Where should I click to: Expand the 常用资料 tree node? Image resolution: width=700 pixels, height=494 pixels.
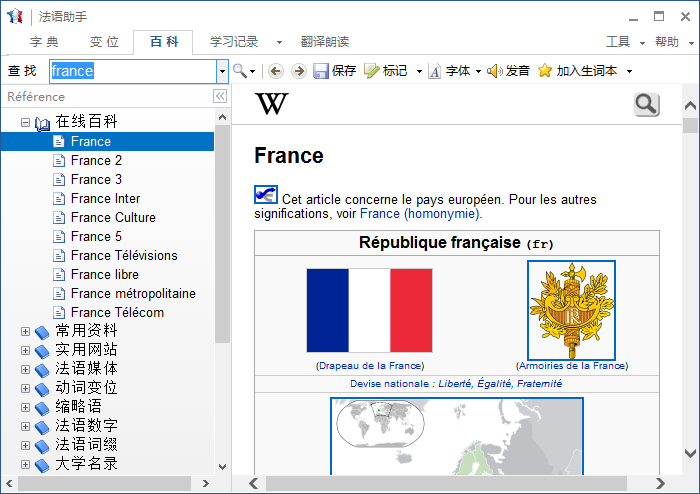(25, 332)
